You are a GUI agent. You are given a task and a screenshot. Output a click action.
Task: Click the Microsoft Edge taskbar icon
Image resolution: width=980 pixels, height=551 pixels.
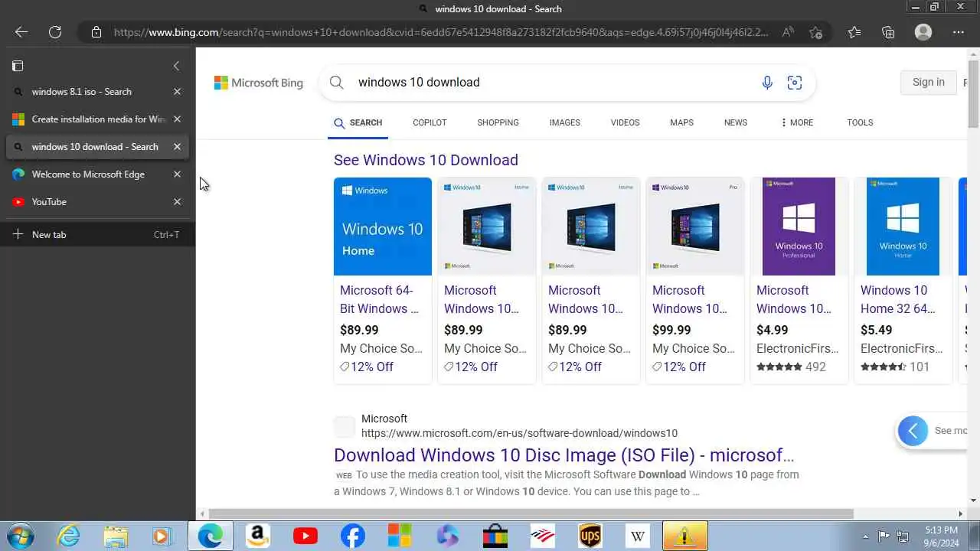211,536
